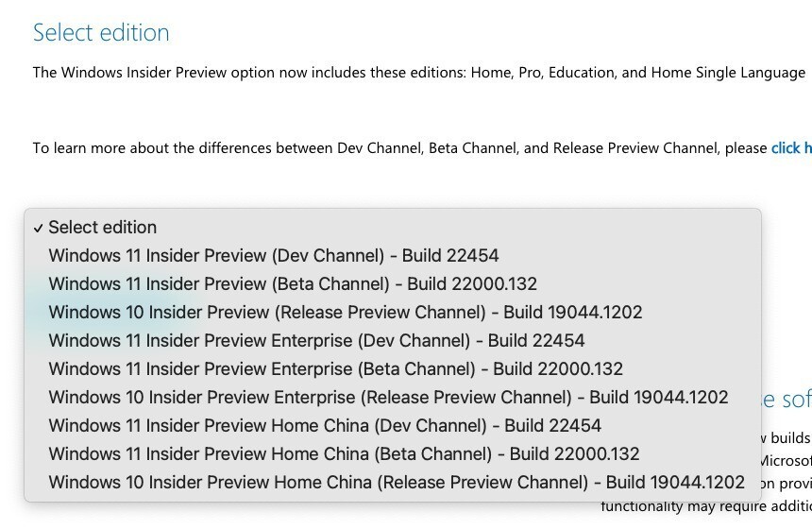Click the checkmark beside Select edition
This screenshot has width=812, height=529.
click(x=38, y=228)
